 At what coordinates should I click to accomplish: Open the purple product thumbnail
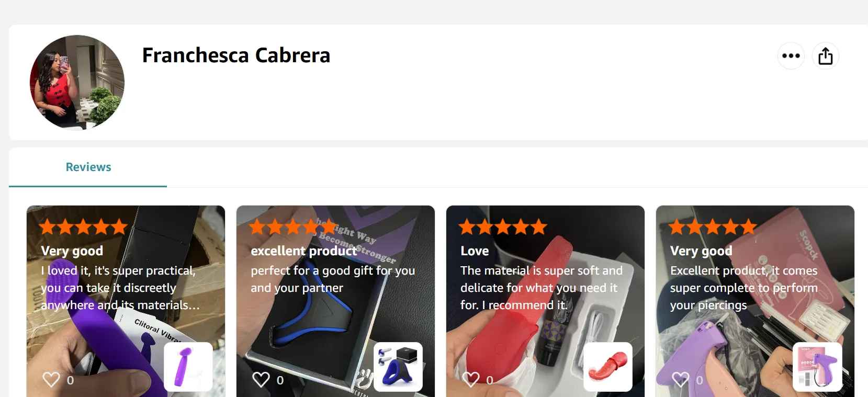tap(188, 367)
